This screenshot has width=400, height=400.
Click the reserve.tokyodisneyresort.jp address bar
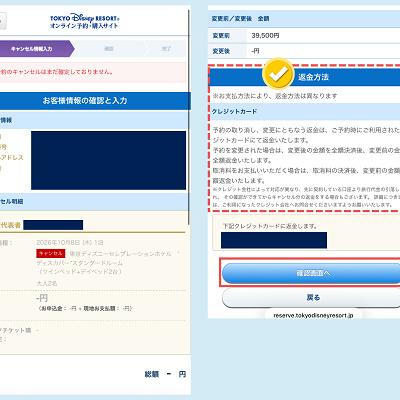coord(313,315)
